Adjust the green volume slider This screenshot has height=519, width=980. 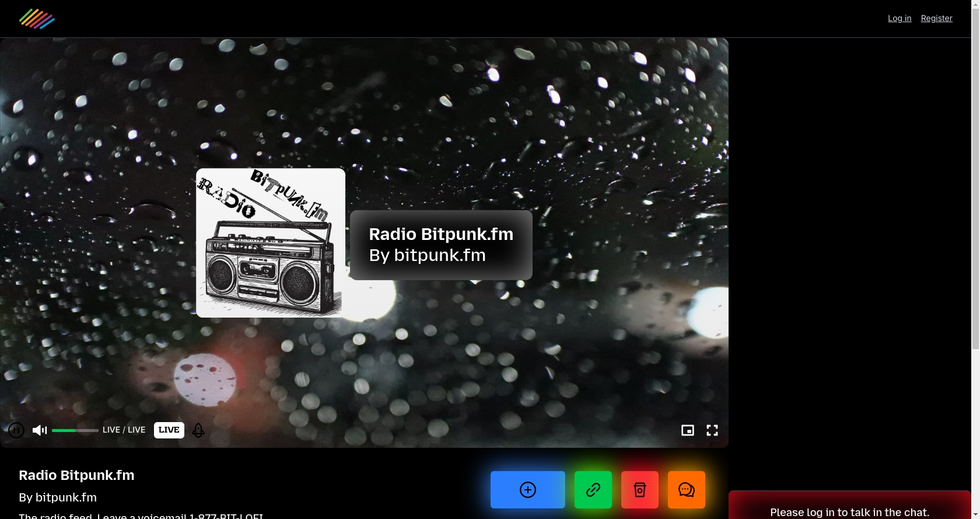point(75,430)
